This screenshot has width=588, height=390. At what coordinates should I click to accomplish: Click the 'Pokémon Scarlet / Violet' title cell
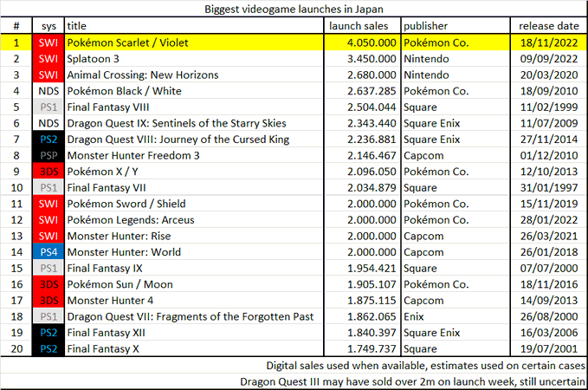coord(127,42)
